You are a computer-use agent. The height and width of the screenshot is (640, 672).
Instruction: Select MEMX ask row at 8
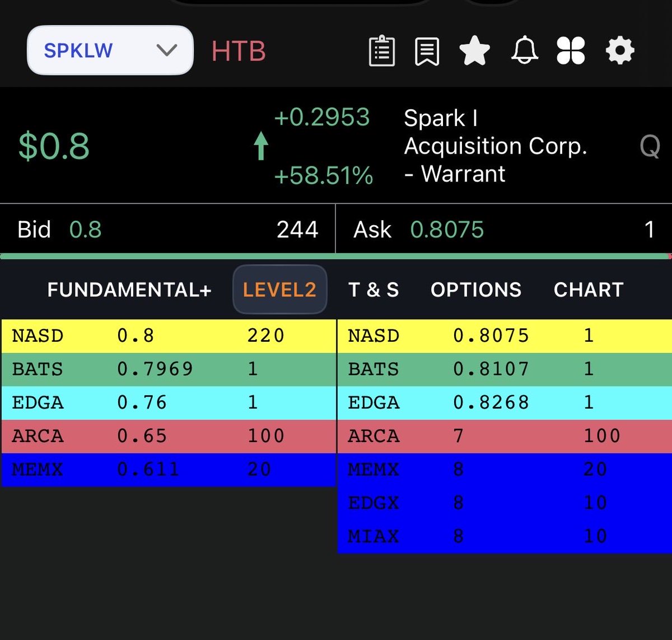pos(505,470)
